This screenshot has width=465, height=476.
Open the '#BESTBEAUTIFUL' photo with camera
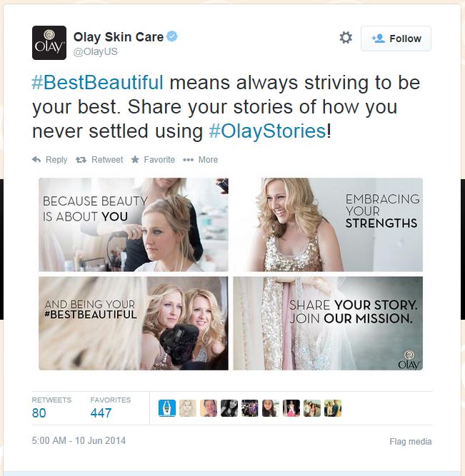134,323
